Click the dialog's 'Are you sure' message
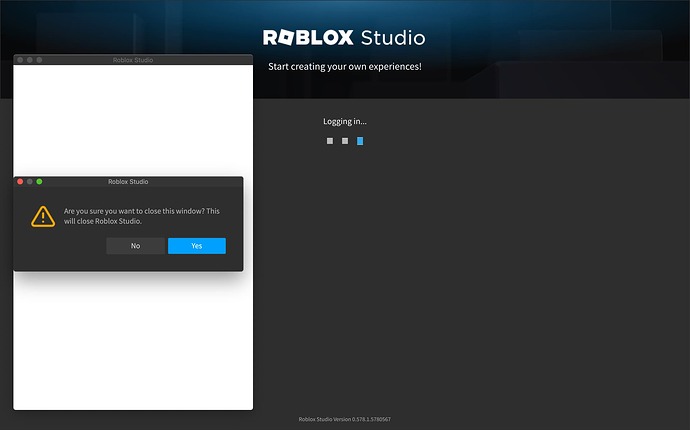Screen dimensions: 690x430 tap(142, 216)
